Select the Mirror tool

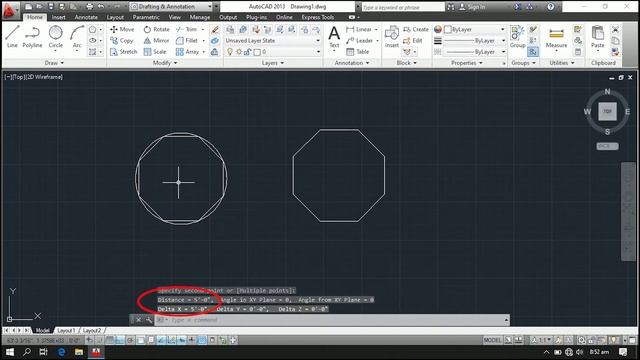coord(156,40)
